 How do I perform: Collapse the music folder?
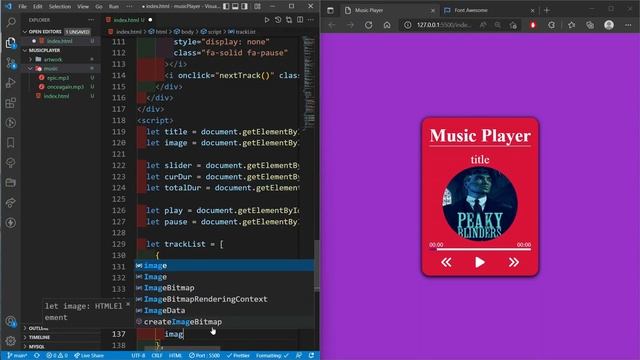coord(51,69)
